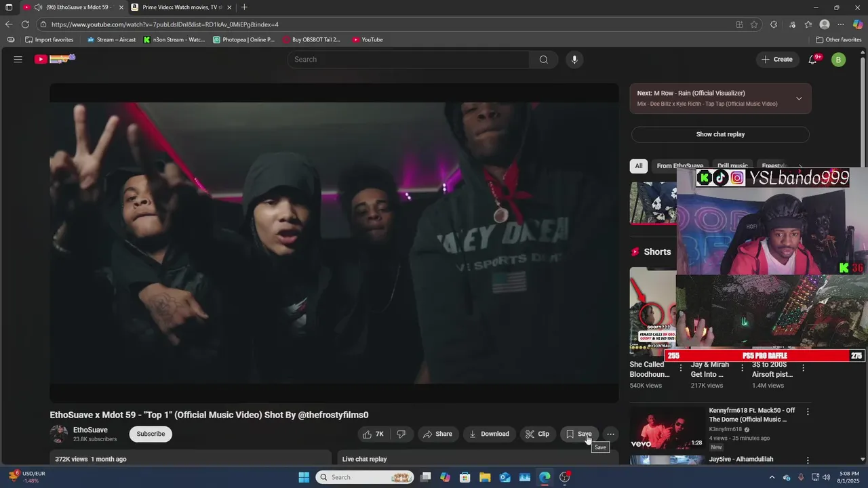Open options for She Called Bloodhoun short

tap(681, 368)
